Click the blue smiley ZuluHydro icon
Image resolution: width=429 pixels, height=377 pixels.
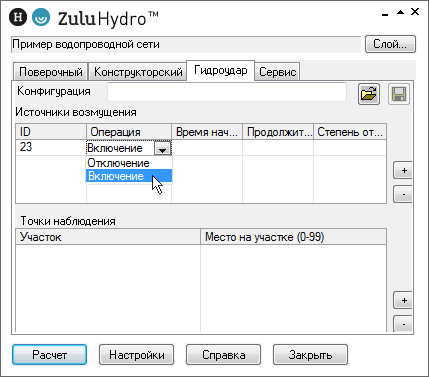[41, 17]
